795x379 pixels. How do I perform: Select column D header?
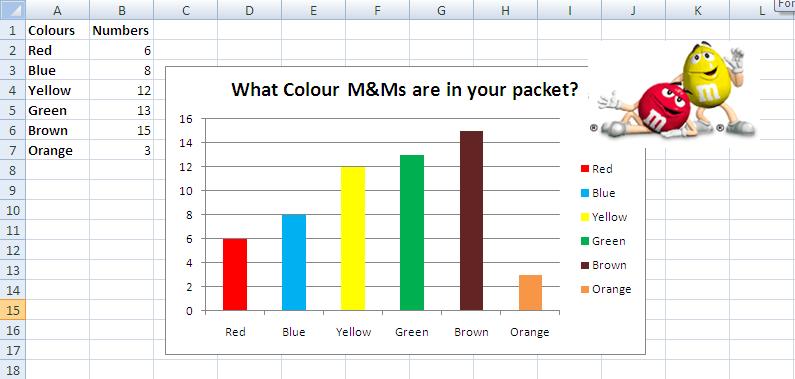249,10
